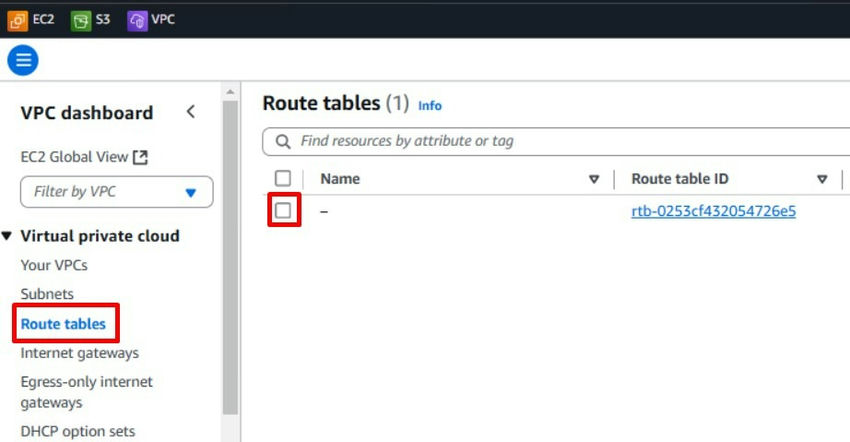The height and width of the screenshot is (442, 850).
Task: Open Internet gateways page
Action: [80, 353]
